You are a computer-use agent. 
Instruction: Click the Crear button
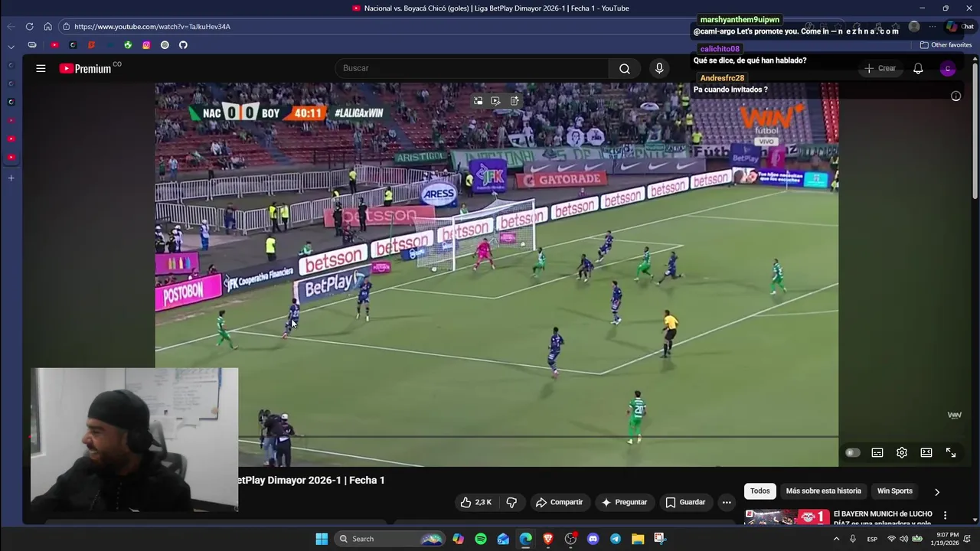[x=880, y=68]
